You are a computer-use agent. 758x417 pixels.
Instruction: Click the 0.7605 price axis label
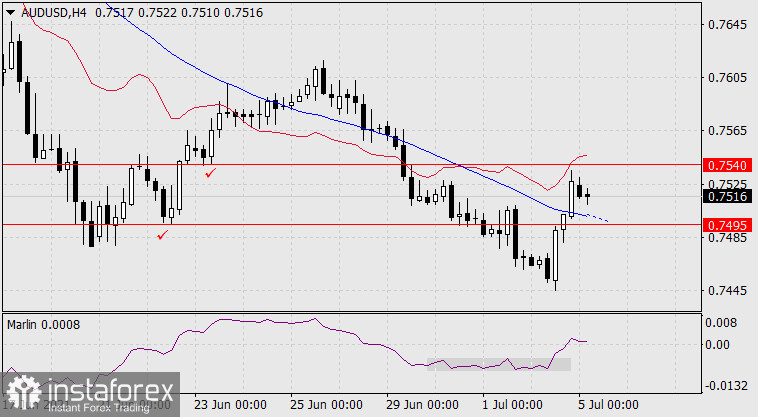726,77
